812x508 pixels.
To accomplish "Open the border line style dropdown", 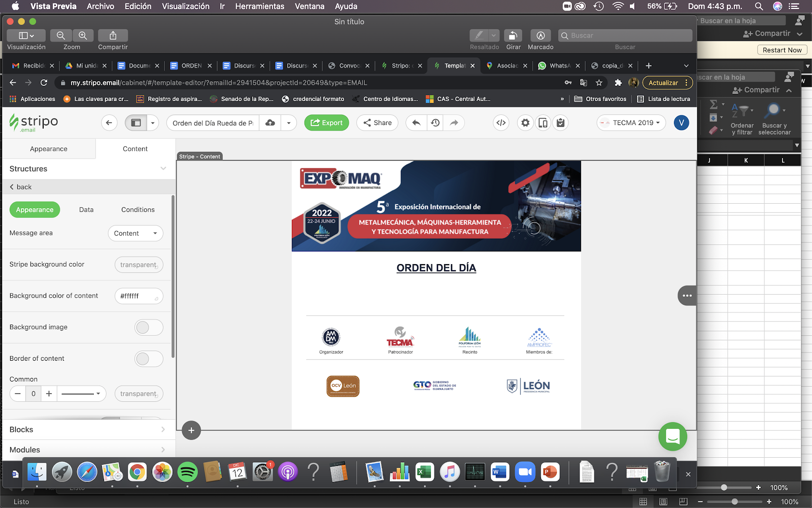I will [81, 393].
